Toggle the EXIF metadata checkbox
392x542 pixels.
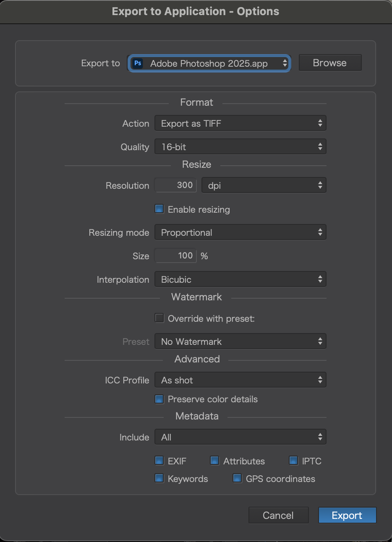[159, 460]
